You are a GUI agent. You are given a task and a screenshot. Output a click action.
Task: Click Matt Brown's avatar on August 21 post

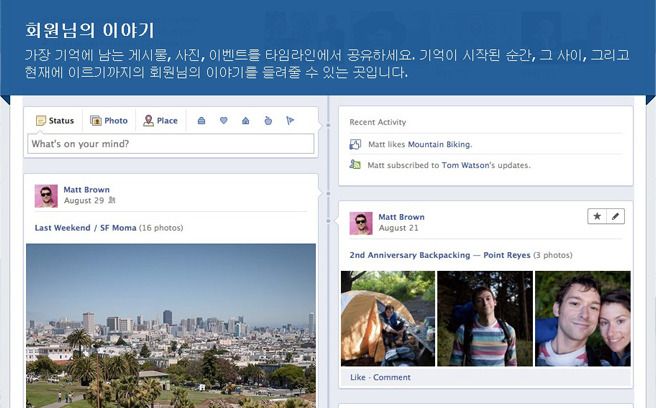click(x=361, y=223)
